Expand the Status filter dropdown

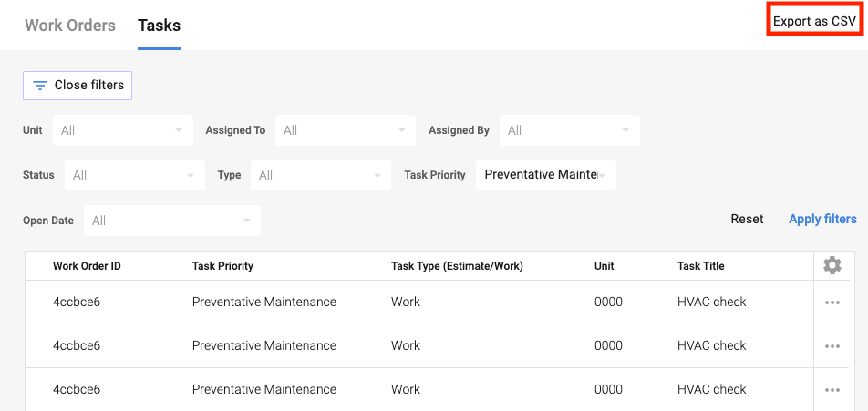click(x=135, y=175)
